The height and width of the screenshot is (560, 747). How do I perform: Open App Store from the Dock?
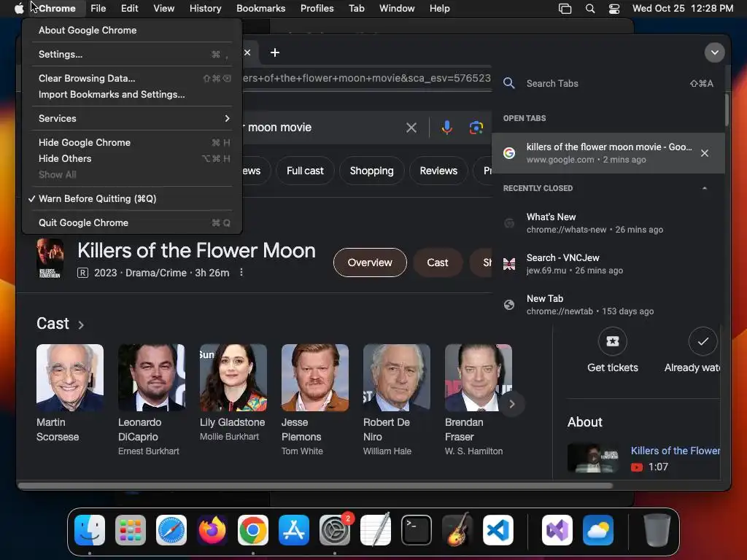tap(294, 530)
